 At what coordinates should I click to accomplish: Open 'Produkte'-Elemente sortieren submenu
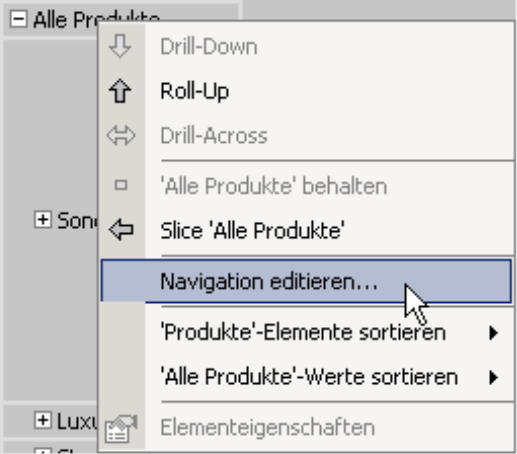(306, 333)
